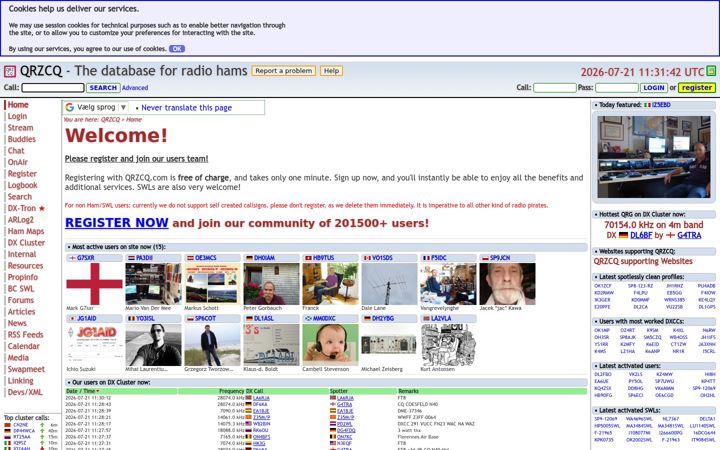The height and width of the screenshot is (450, 720).
Task: Open Propinfo in the sidebar menu
Action: coord(22,277)
